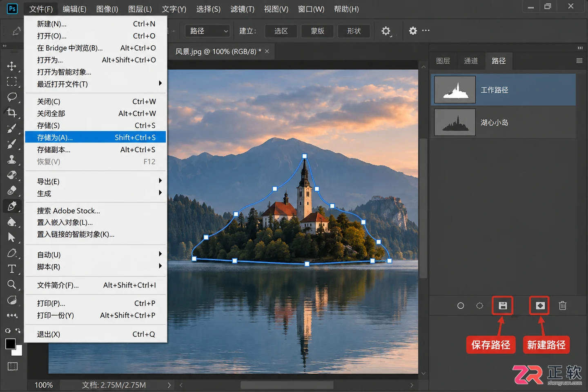
Task: Select the Path Selection arrow tool
Action: pos(12,237)
